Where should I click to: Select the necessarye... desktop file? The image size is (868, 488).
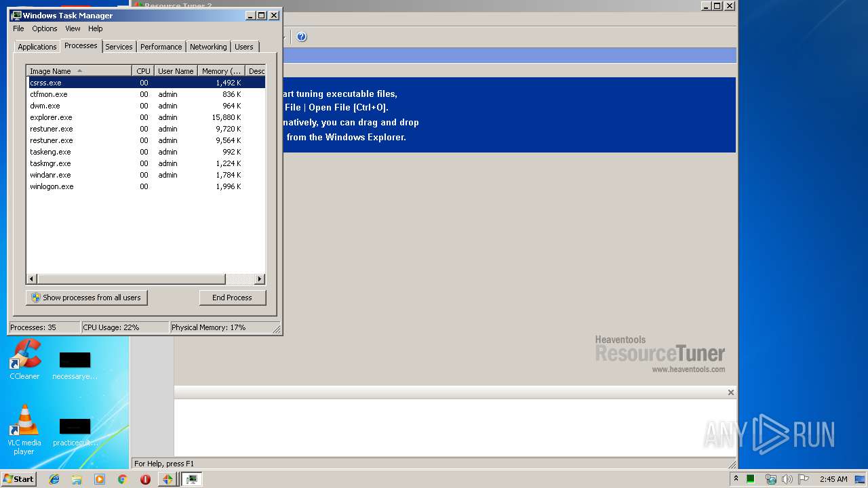click(75, 365)
